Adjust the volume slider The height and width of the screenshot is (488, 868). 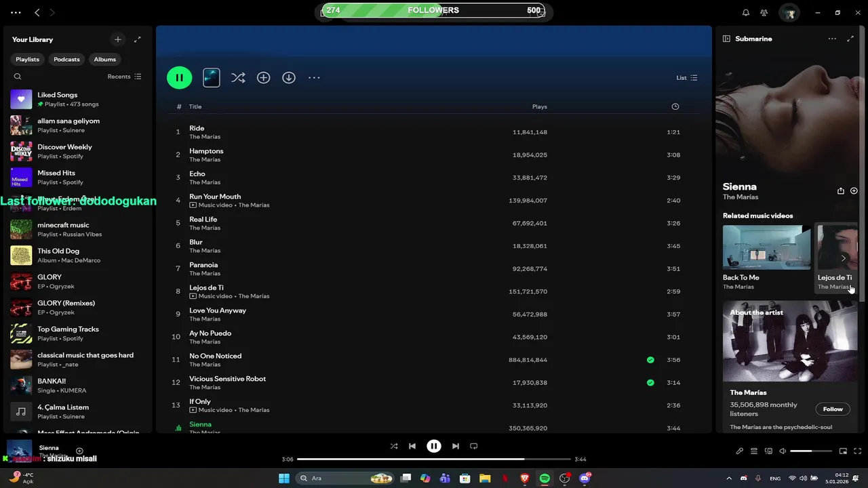tap(811, 451)
